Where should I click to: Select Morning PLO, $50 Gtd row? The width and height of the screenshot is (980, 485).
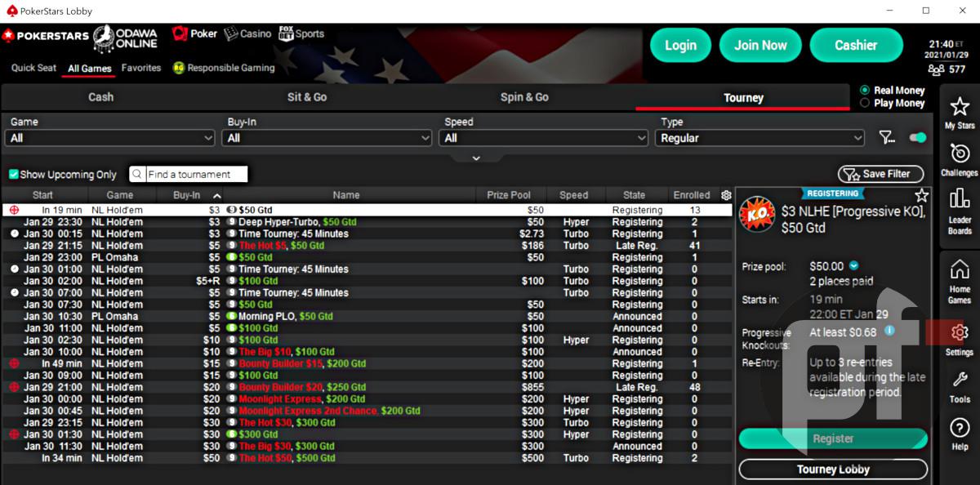[x=367, y=316]
